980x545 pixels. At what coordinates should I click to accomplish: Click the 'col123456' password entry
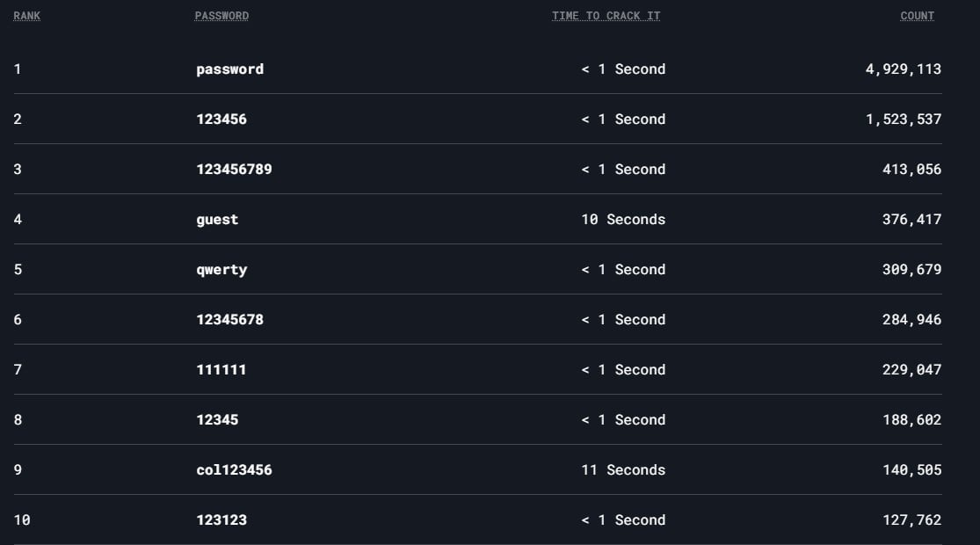[234, 469]
